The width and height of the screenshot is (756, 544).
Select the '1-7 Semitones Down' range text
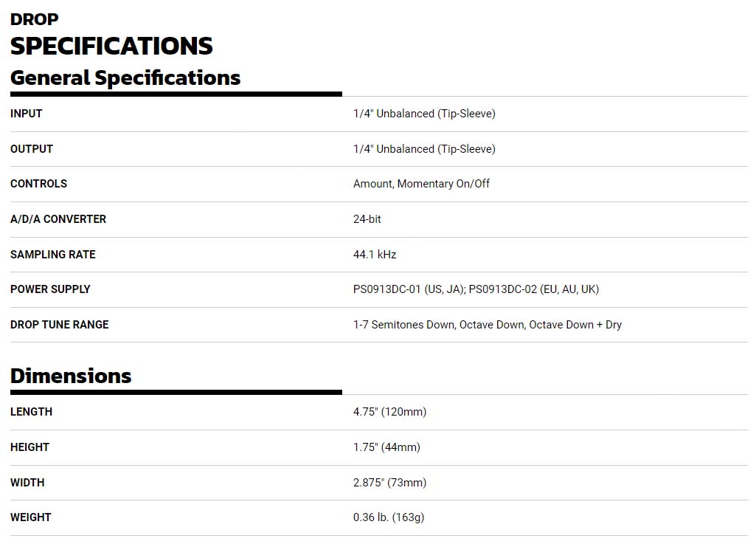tap(403, 325)
